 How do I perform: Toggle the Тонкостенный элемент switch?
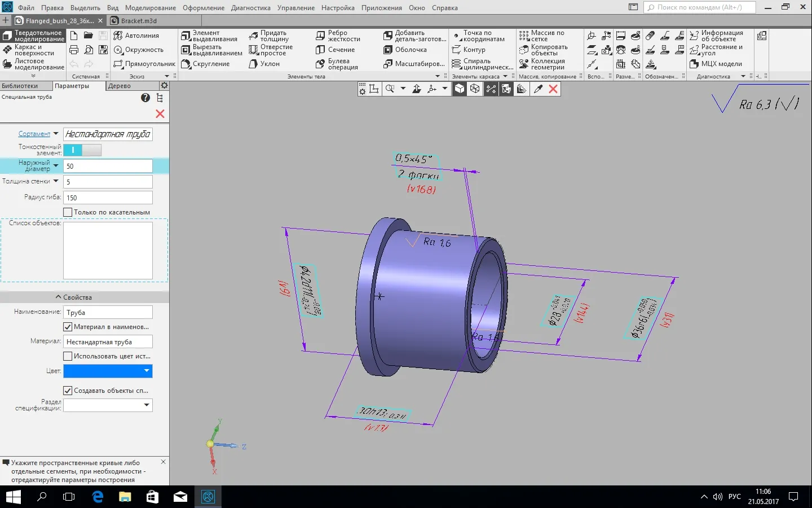click(x=82, y=150)
